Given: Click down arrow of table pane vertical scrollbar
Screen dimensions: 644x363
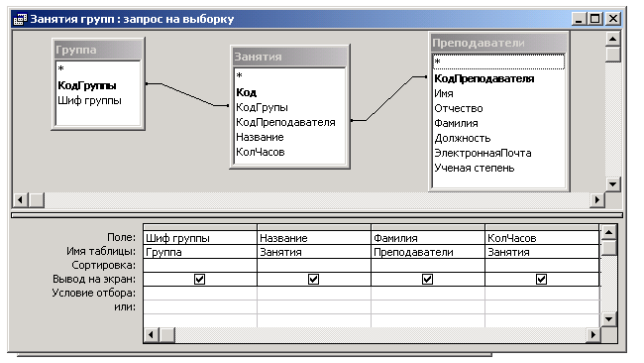Looking at the screenshot, I should pyautogui.click(x=612, y=183).
